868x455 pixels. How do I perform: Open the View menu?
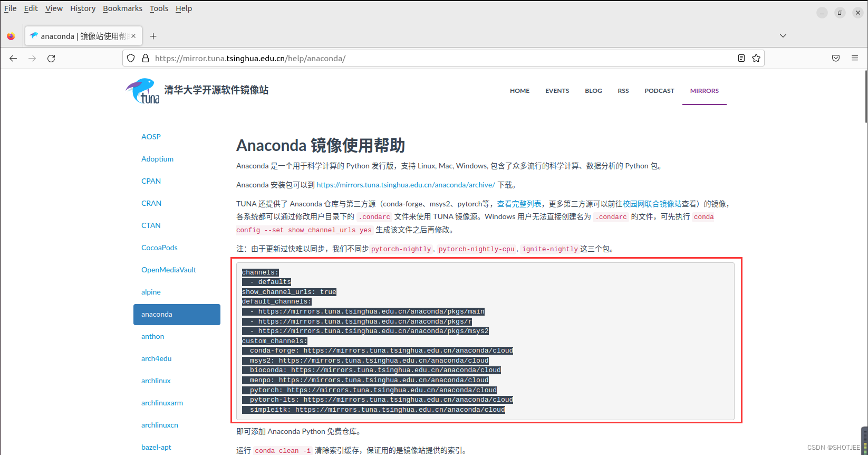pos(54,8)
